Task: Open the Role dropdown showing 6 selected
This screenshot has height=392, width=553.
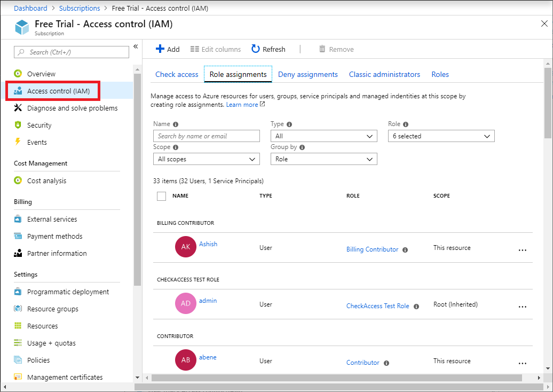Action: (441, 136)
